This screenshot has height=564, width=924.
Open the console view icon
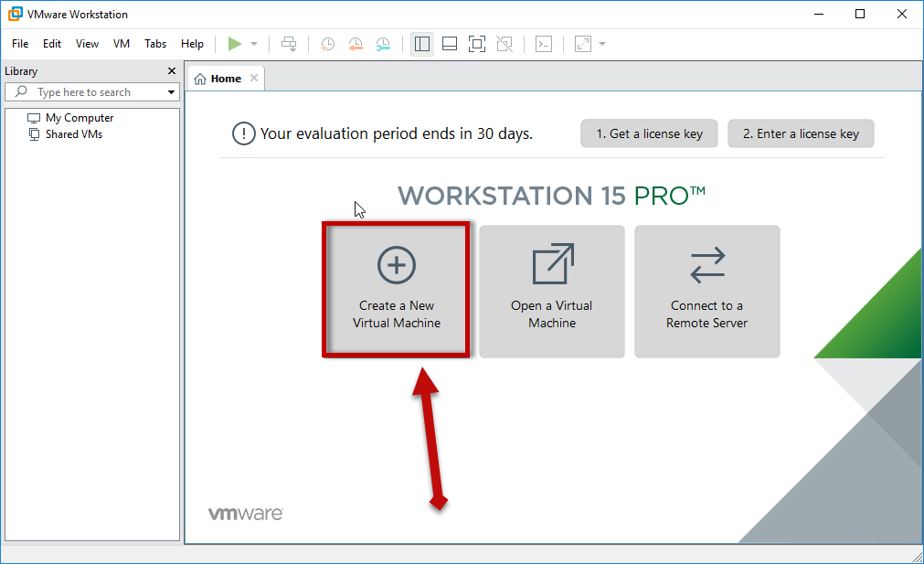tap(543, 44)
